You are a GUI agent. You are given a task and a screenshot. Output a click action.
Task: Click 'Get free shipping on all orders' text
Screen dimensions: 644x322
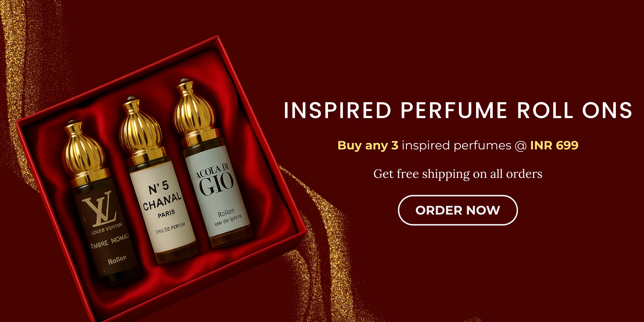[x=458, y=174]
